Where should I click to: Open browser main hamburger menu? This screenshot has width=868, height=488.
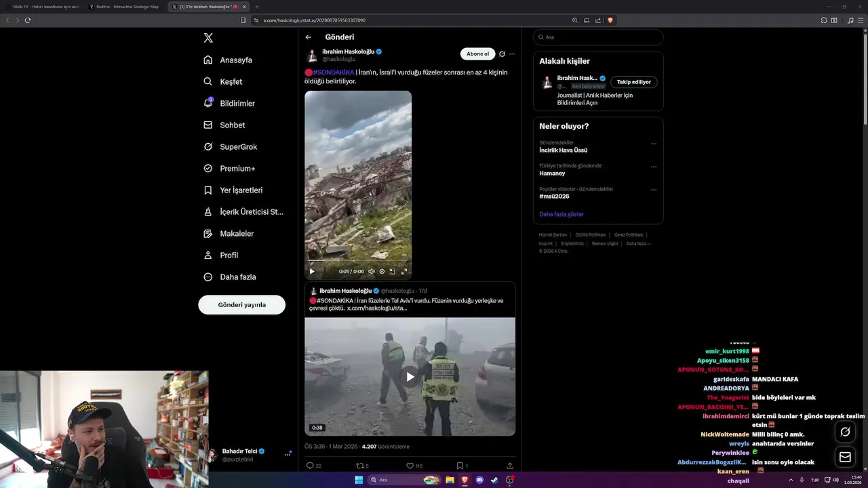(861, 20)
